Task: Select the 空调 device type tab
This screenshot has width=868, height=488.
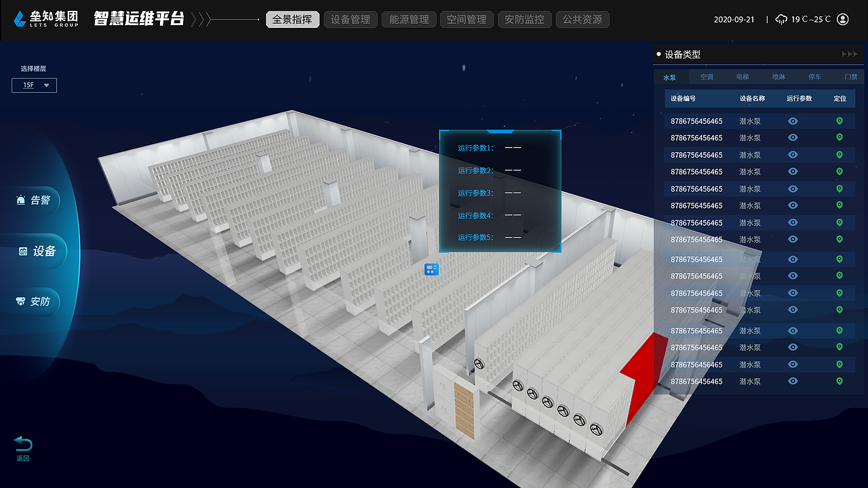Action: pyautogui.click(x=707, y=77)
